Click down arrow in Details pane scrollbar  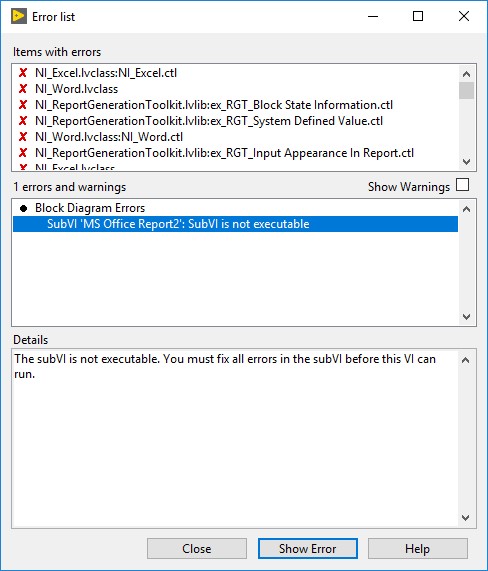(465, 517)
